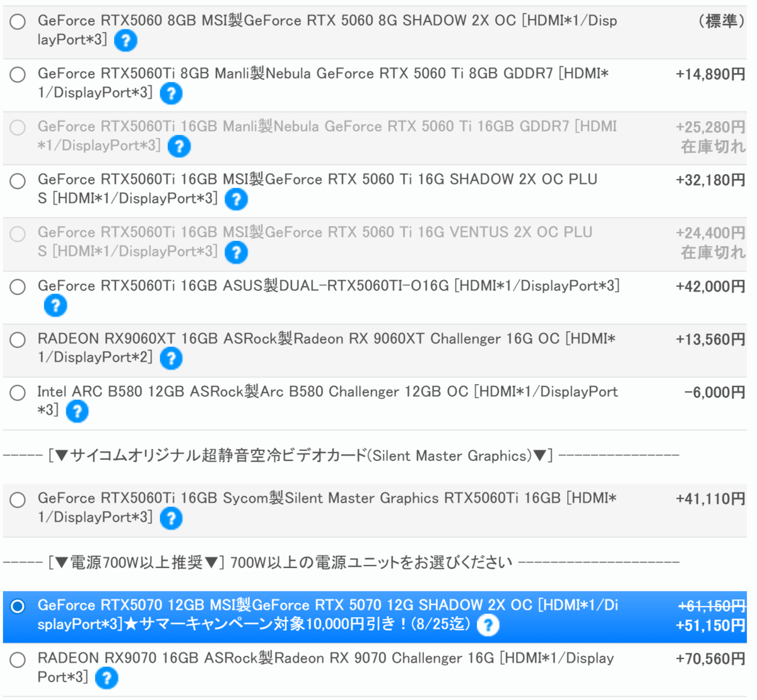Image resolution: width=757 pixels, height=700 pixels.
Task: Click the question mark beside Intel ARC B580 12GB
Action: (x=76, y=411)
